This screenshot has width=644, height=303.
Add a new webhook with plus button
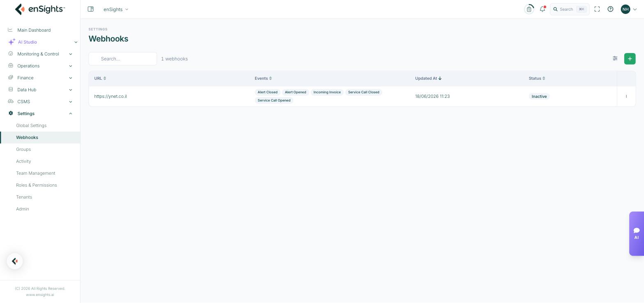click(630, 59)
